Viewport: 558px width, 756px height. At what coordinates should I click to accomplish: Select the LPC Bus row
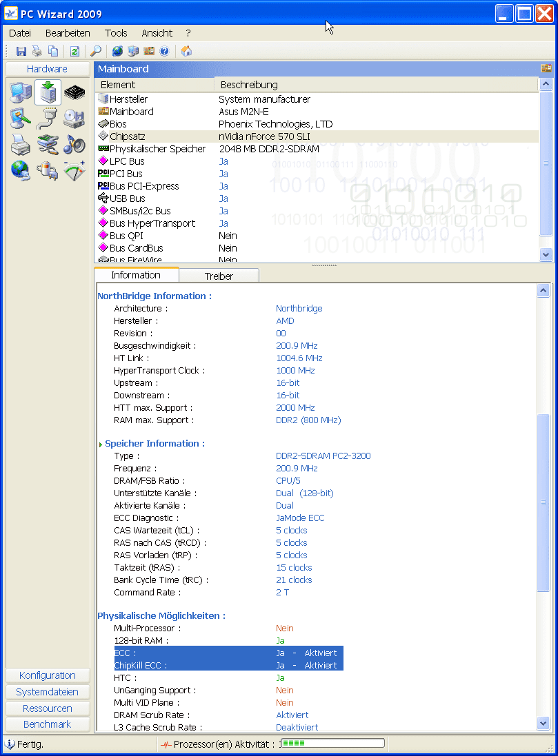317,161
